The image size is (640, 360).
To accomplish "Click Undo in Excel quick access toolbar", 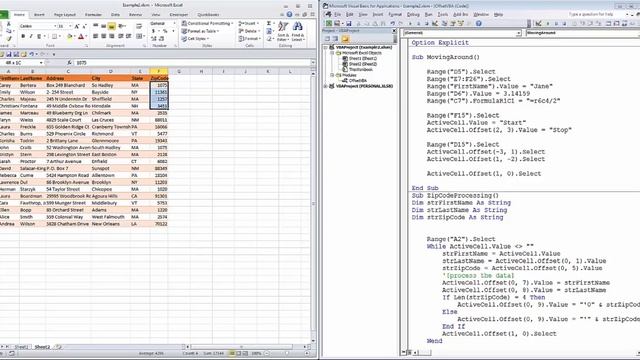I will [x=31, y=54].
